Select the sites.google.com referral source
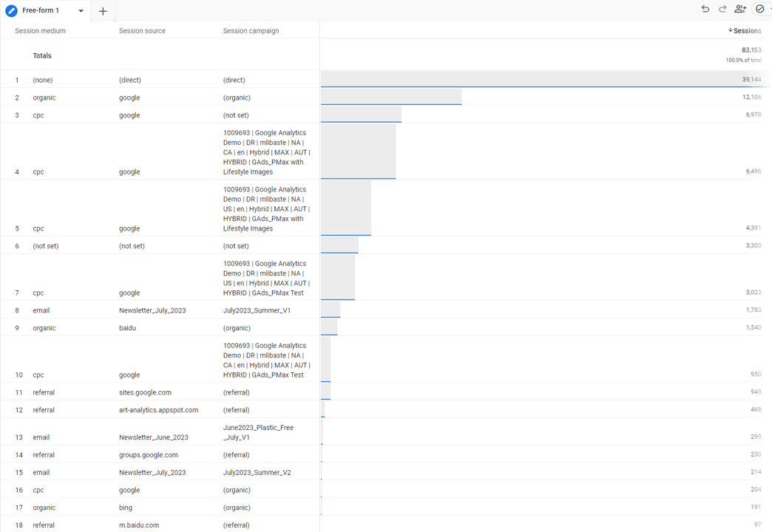This screenshot has width=772, height=532. pyautogui.click(x=145, y=392)
